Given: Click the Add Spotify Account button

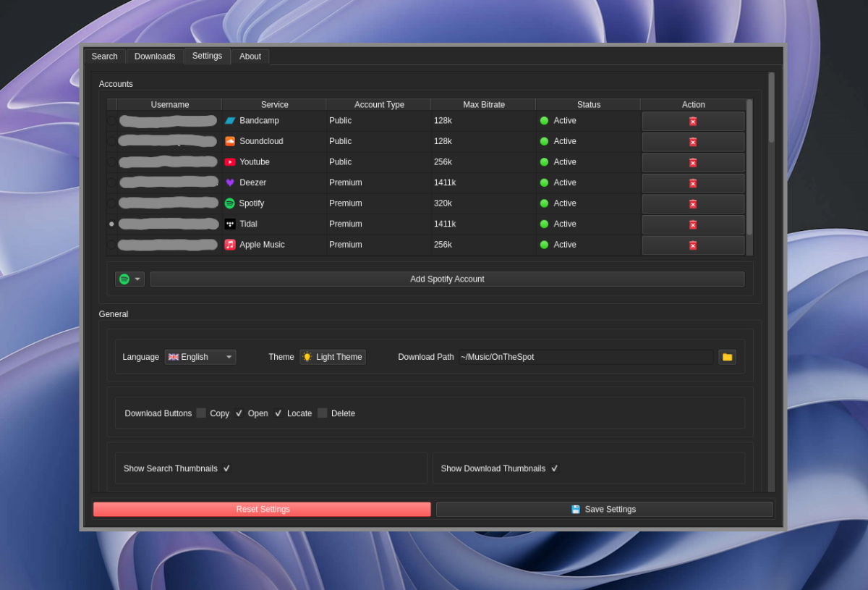Looking at the screenshot, I should (447, 279).
